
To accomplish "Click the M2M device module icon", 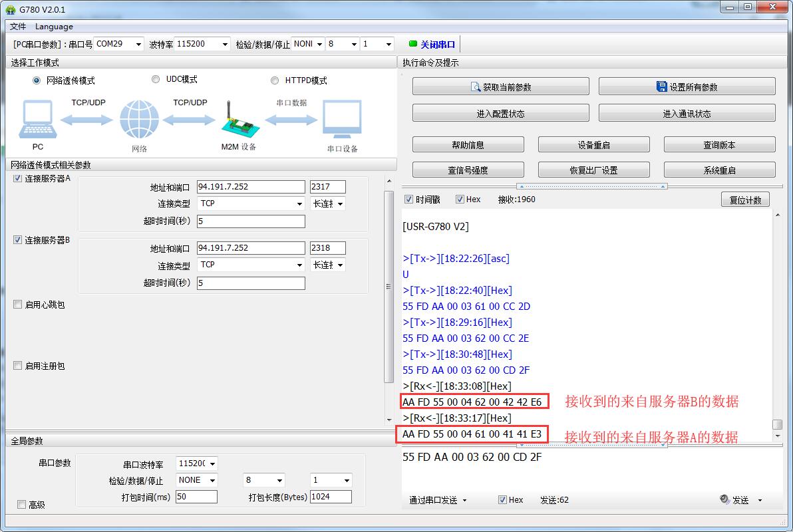I will point(239,120).
